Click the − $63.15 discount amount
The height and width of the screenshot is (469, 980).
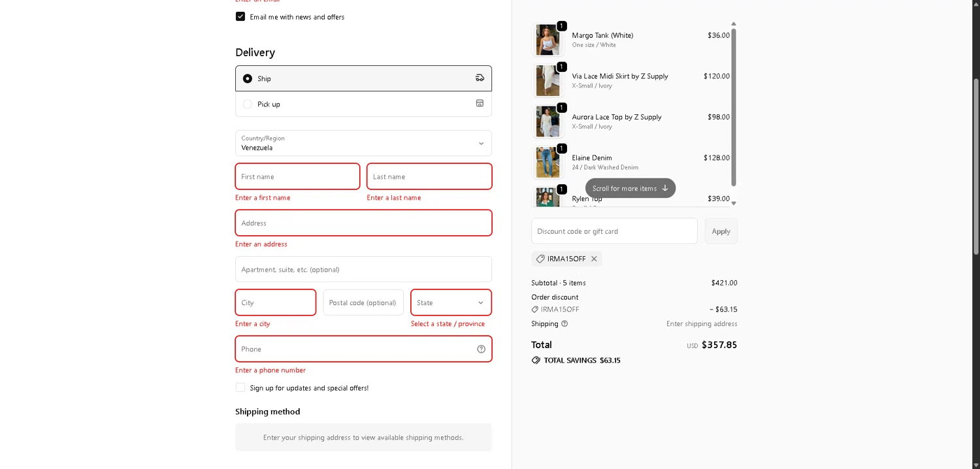pyautogui.click(x=723, y=310)
